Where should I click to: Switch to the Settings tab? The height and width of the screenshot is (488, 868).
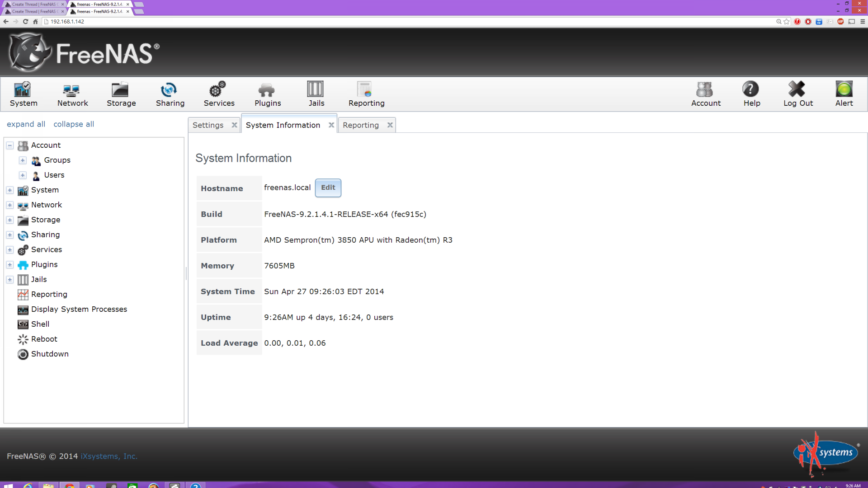208,125
